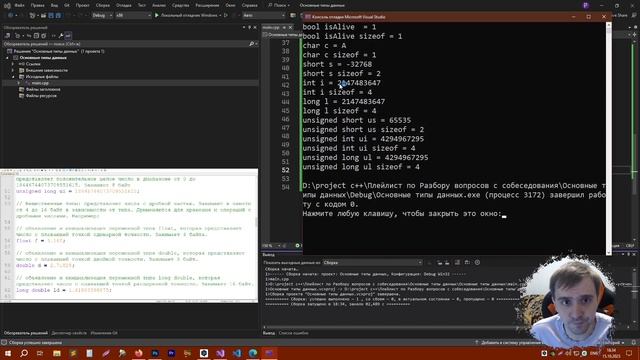Open the Отладка menu

coord(123,5)
